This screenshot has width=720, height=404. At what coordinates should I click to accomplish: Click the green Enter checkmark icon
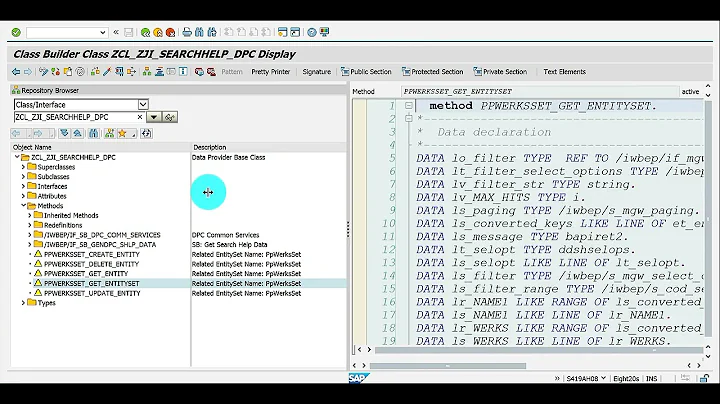pyautogui.click(x=16, y=32)
